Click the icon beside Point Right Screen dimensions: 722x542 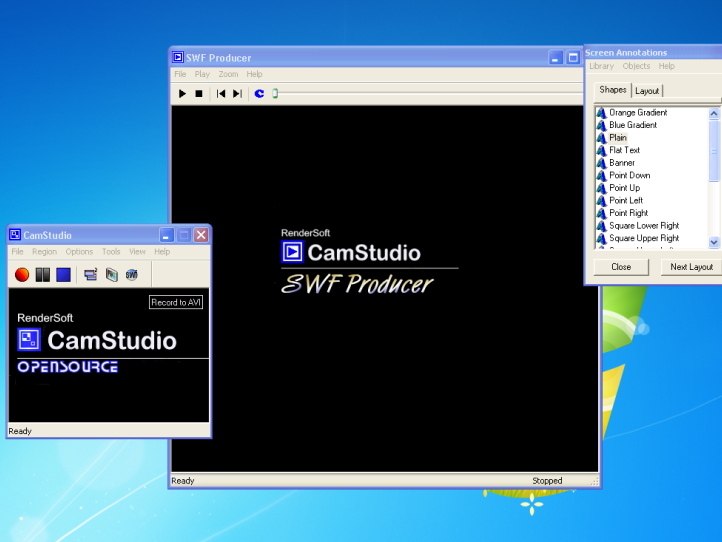(601, 213)
